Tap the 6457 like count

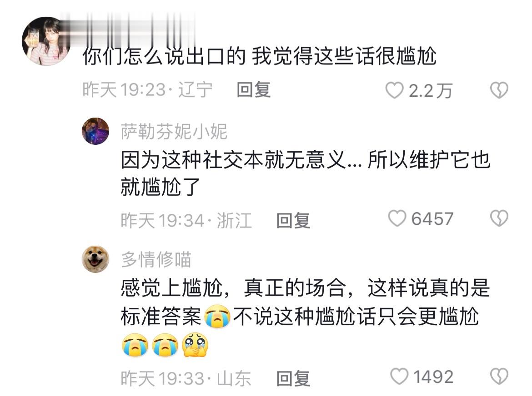[x=432, y=219]
